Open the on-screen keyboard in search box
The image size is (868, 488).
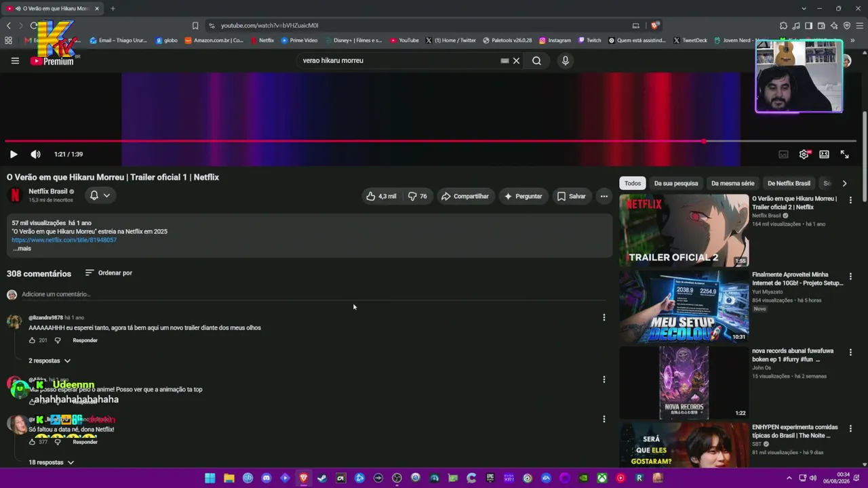tap(505, 60)
